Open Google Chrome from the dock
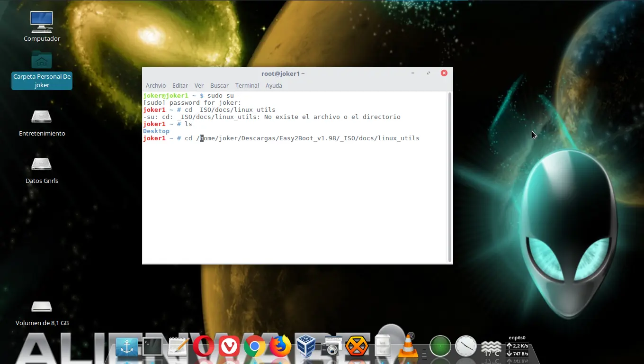The width and height of the screenshot is (644, 364). [x=255, y=346]
